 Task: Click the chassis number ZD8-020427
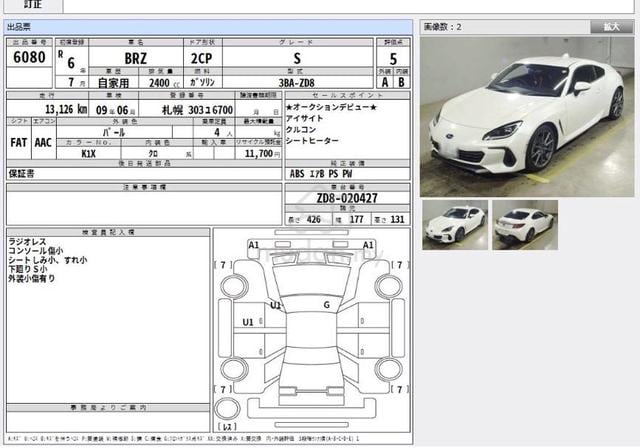[347, 198]
